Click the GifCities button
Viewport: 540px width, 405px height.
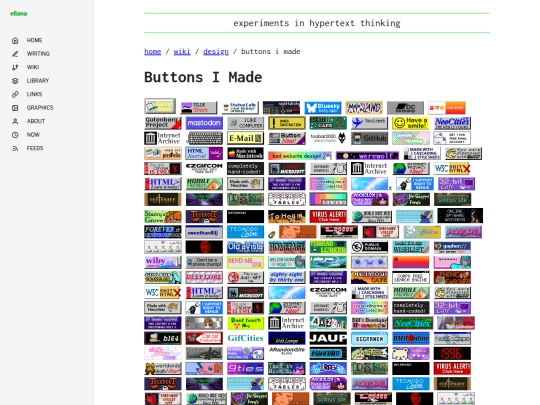click(x=246, y=338)
